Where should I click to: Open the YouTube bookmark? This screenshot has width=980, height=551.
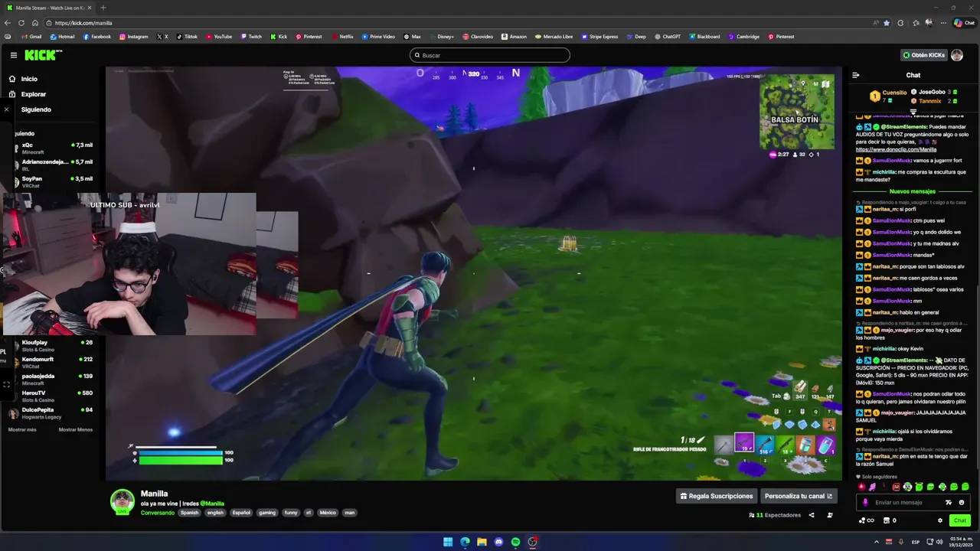click(219, 37)
